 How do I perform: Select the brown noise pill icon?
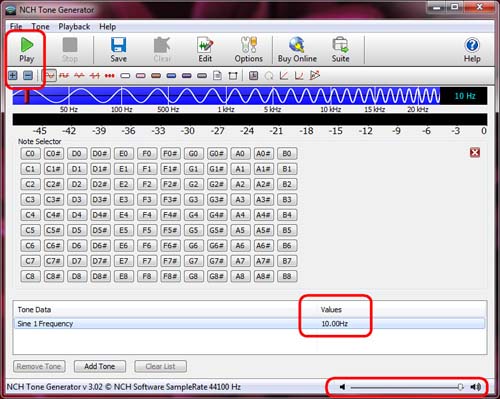(156, 76)
